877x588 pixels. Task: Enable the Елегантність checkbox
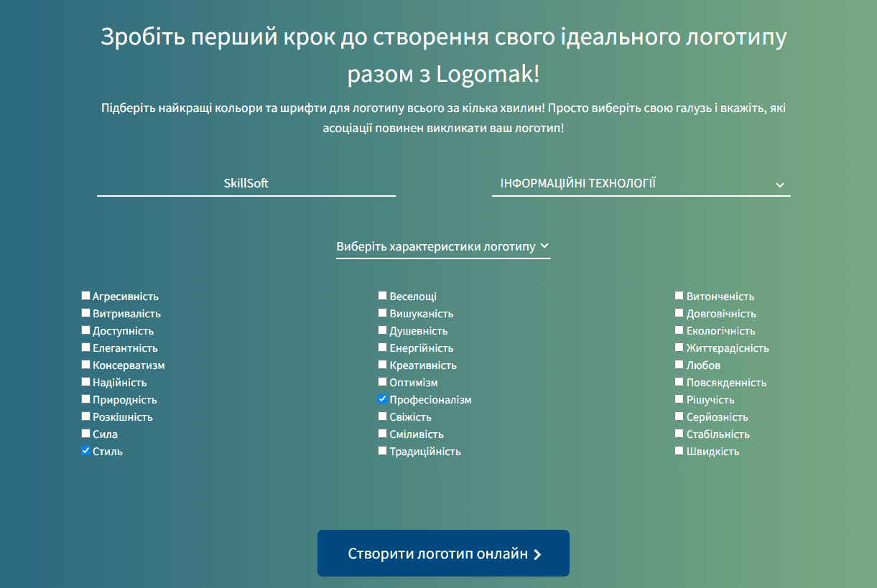(85, 347)
